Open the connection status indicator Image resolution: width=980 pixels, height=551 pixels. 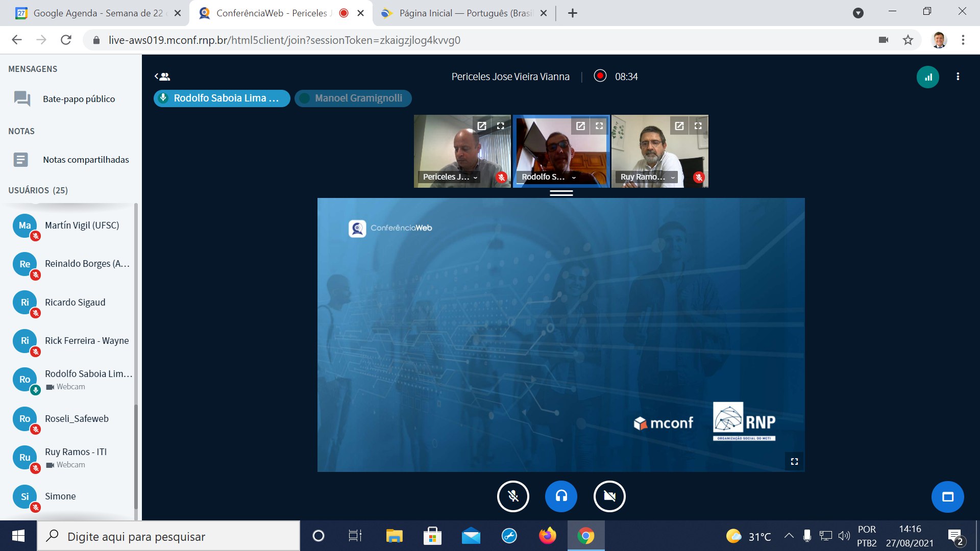coord(927,77)
